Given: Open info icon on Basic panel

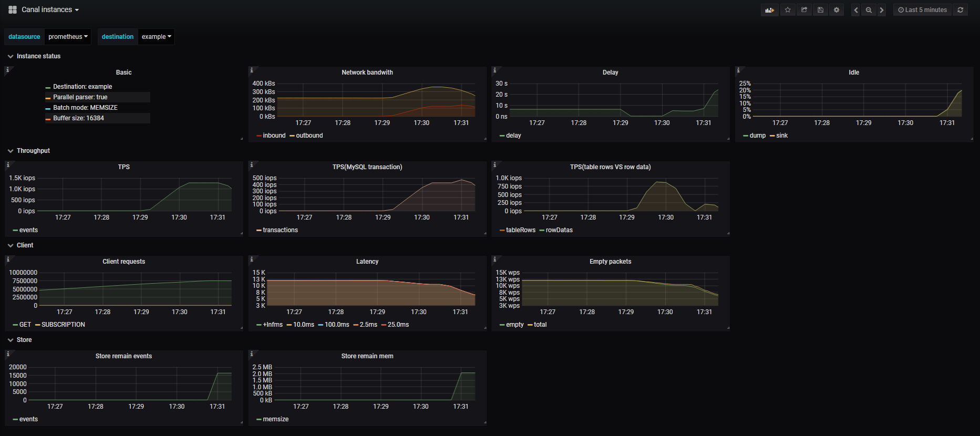Looking at the screenshot, I should click(8, 70).
